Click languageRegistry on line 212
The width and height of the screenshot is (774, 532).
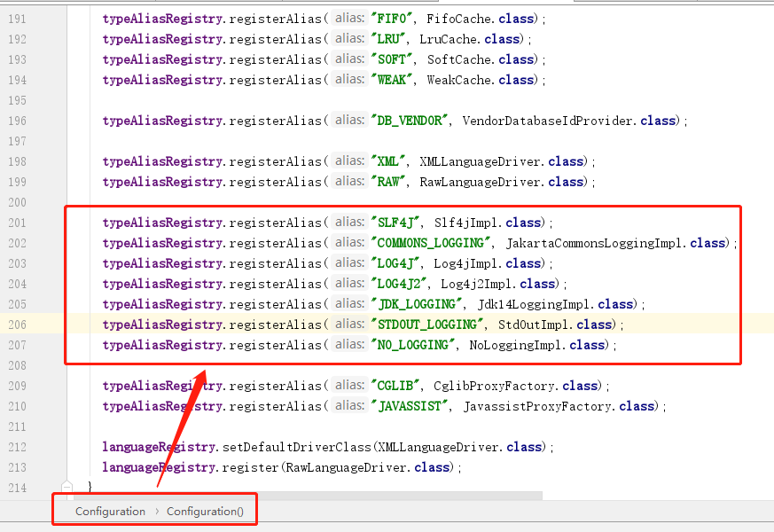[159, 447]
